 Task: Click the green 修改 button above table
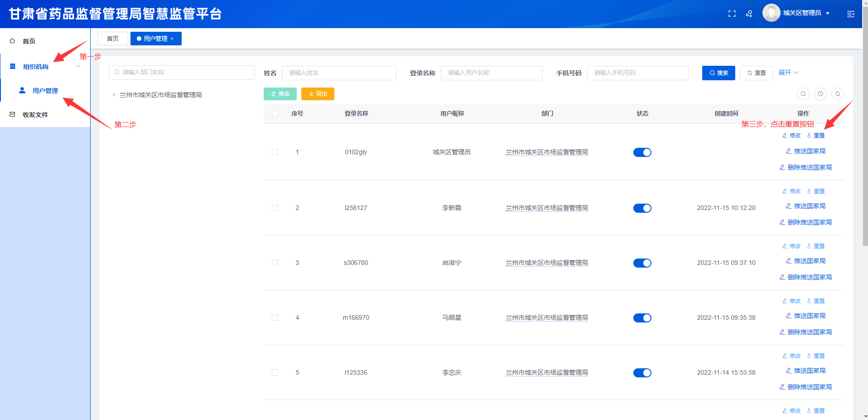(280, 94)
